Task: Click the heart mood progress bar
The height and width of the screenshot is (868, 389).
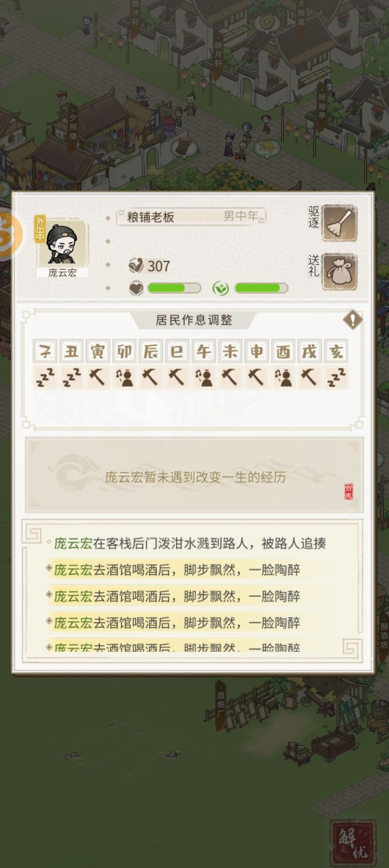Action: click(165, 288)
